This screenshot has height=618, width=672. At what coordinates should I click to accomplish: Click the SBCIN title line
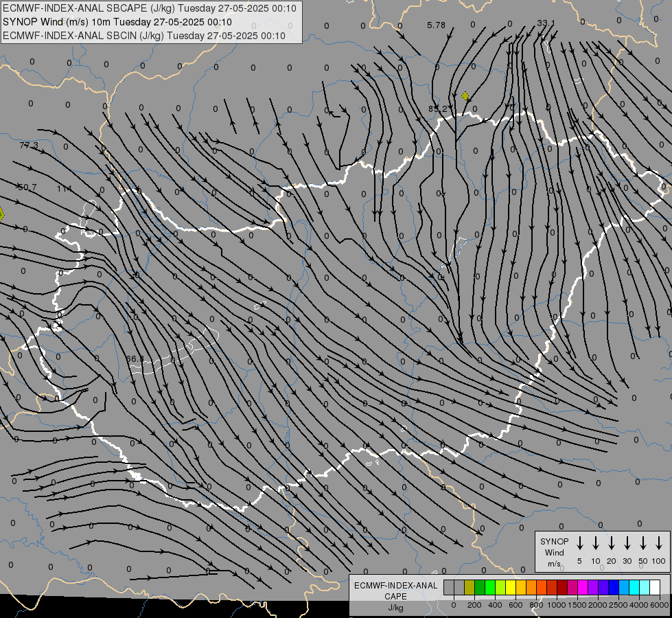(x=144, y=36)
